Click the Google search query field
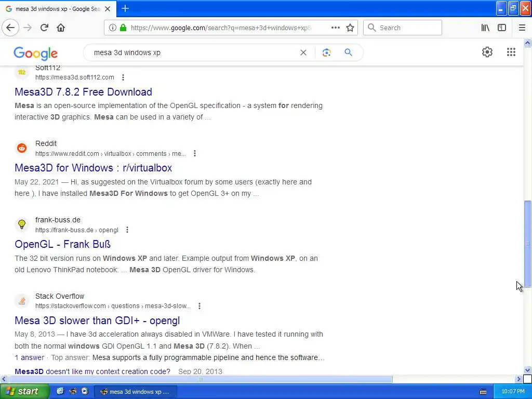 coord(193,52)
